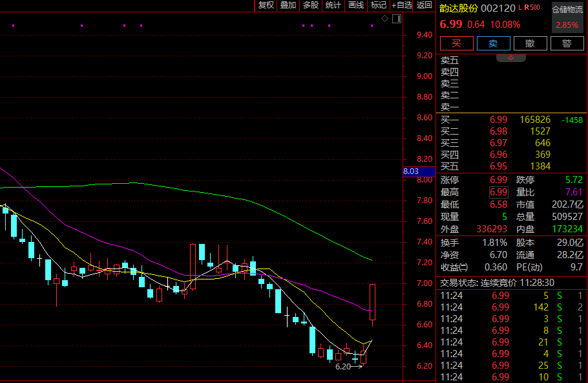588x383 pixels.
Task: Select the 叠加 overlay option
Action: point(288,5)
